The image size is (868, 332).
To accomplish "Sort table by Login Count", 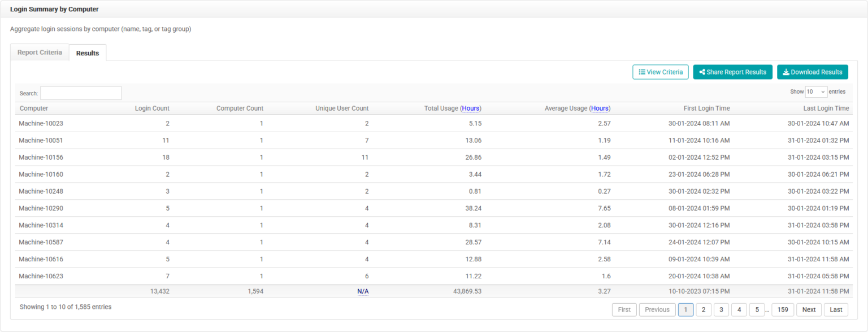I will coord(152,108).
